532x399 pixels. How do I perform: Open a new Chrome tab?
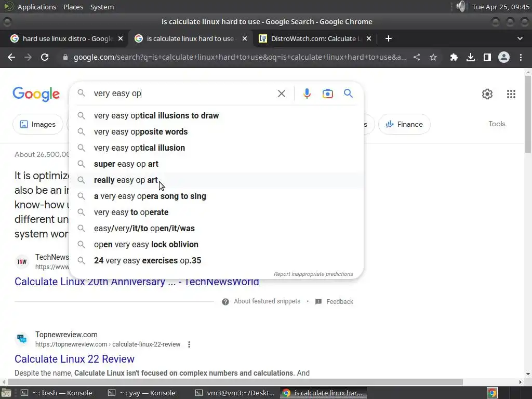click(389, 38)
